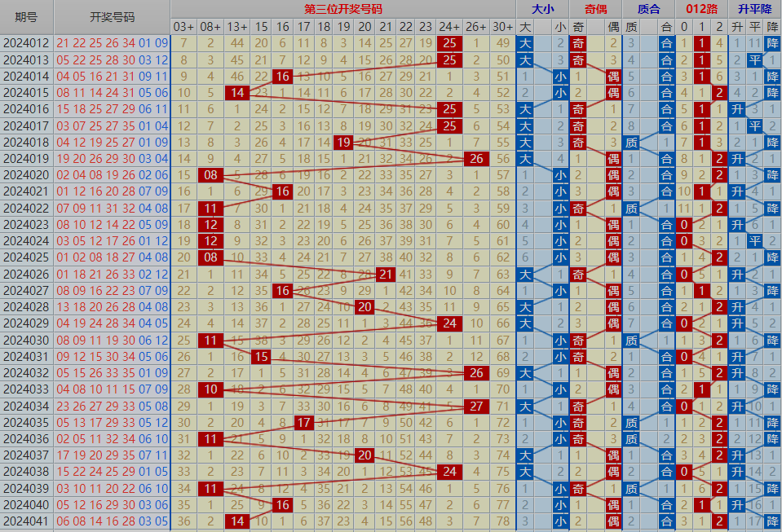The width and height of the screenshot is (782, 532).
Task: Select issue number 2024033
Action: coord(26,389)
